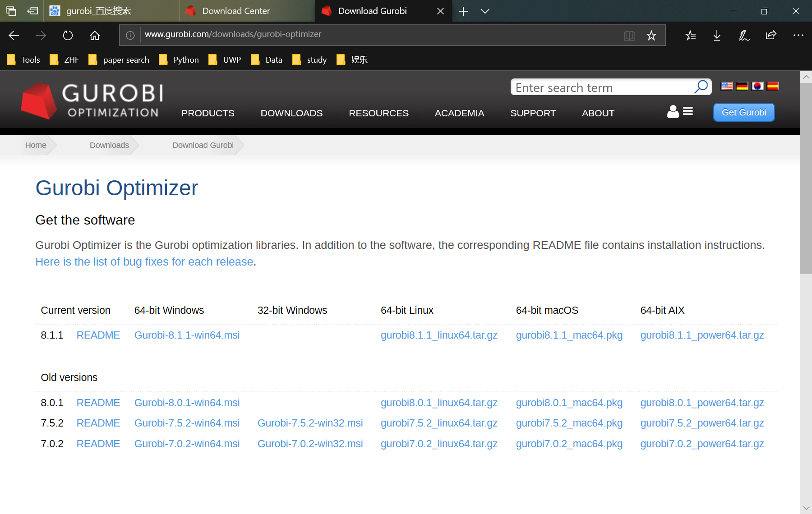812x514 pixels.
Task: Select the US flag language
Action: pos(727,86)
